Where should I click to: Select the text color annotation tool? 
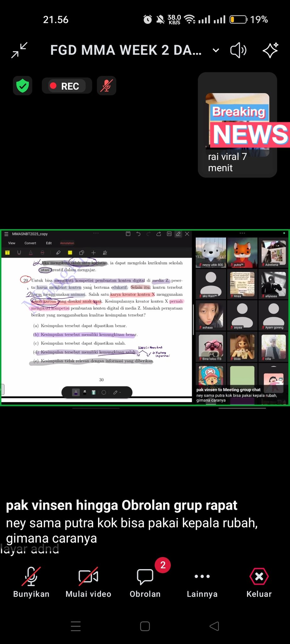pos(31,253)
